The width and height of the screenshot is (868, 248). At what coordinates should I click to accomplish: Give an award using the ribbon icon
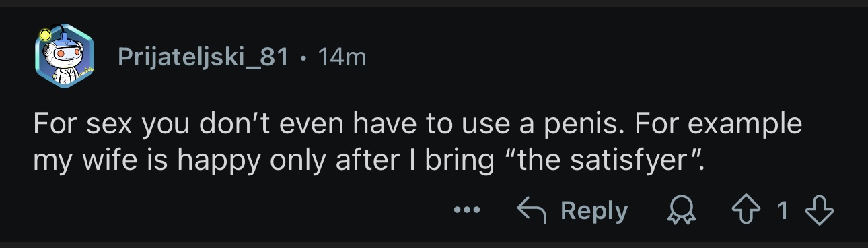point(683,212)
